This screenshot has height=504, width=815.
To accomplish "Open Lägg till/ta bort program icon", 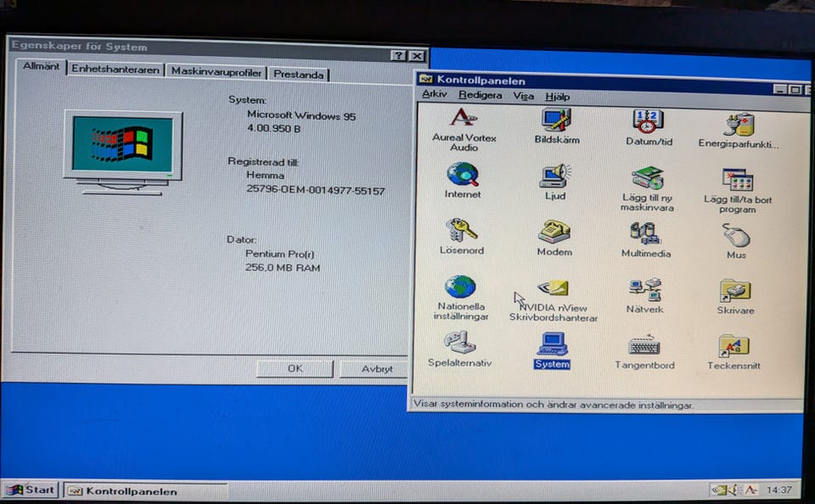I will tap(737, 180).
